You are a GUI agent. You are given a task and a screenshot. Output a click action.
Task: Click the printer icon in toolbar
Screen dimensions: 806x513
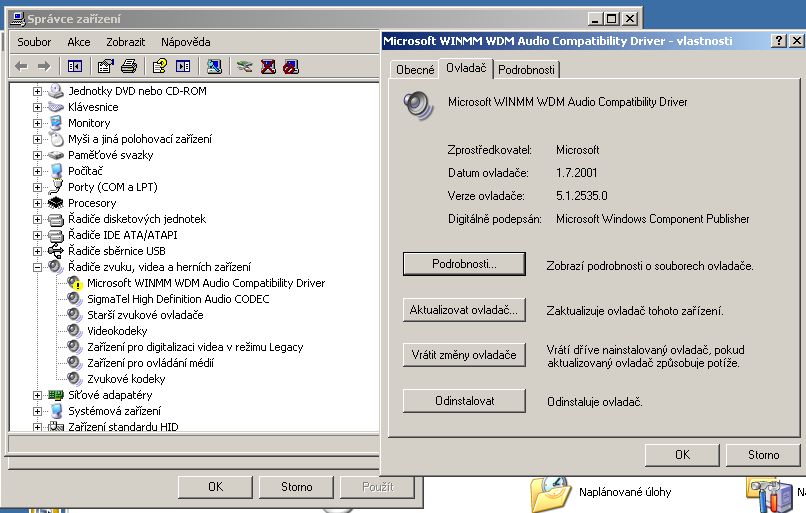129,66
